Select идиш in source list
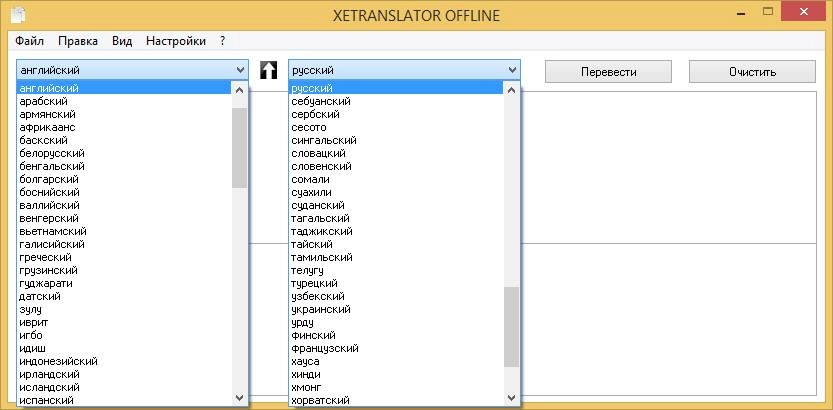 pyautogui.click(x=124, y=348)
